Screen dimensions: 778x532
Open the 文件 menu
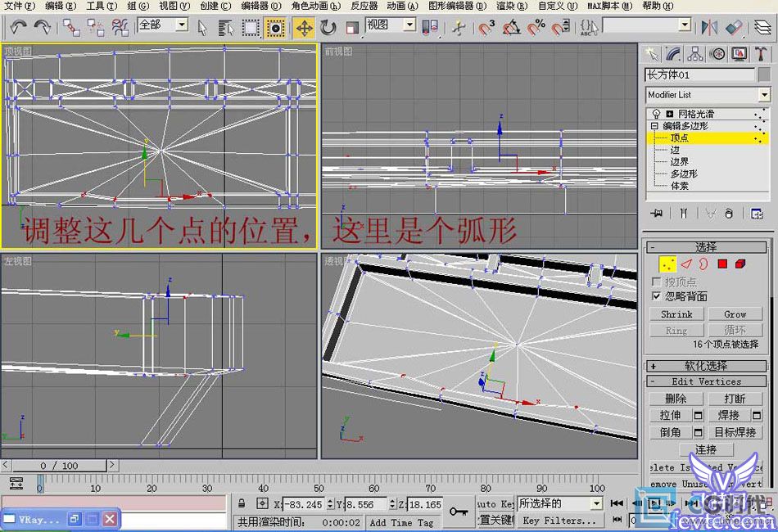[20, 6]
